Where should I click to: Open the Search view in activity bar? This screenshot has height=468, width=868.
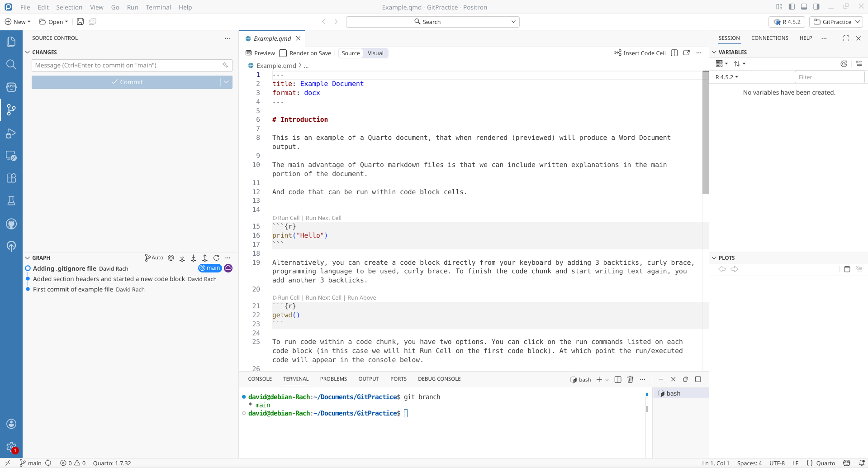(11, 64)
